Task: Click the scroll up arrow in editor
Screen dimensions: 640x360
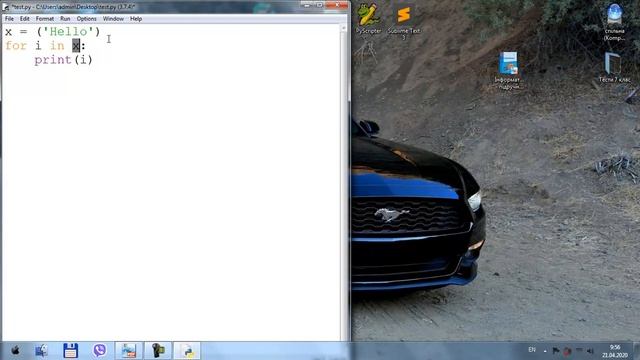Action: point(343,28)
